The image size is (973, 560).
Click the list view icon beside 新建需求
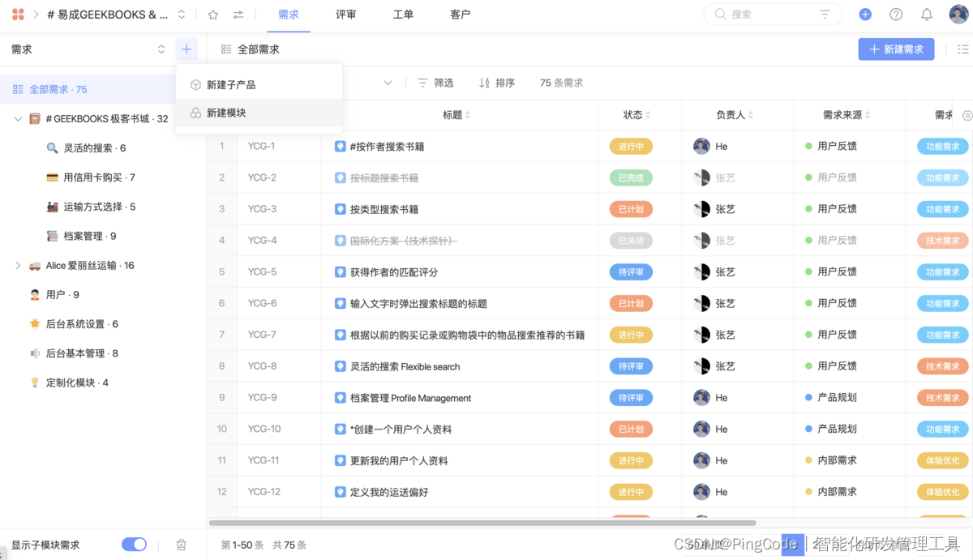click(963, 49)
